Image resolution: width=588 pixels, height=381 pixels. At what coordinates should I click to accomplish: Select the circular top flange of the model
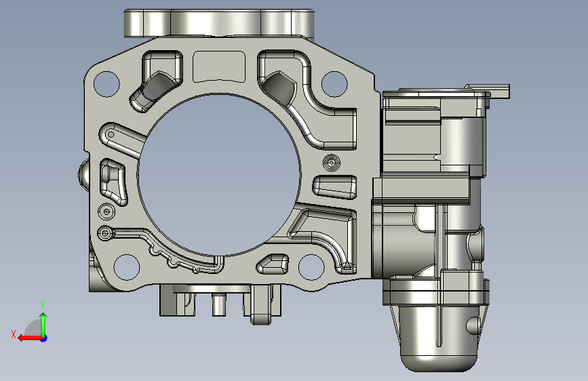pyautogui.click(x=219, y=23)
